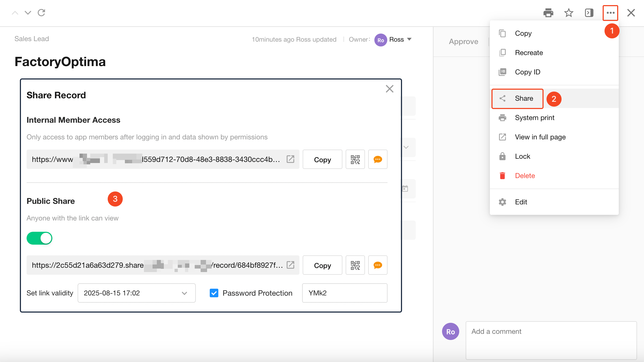Viewport: 644px width, 362px height.
Task: Select Copy ID from the menu
Action: coord(527,72)
